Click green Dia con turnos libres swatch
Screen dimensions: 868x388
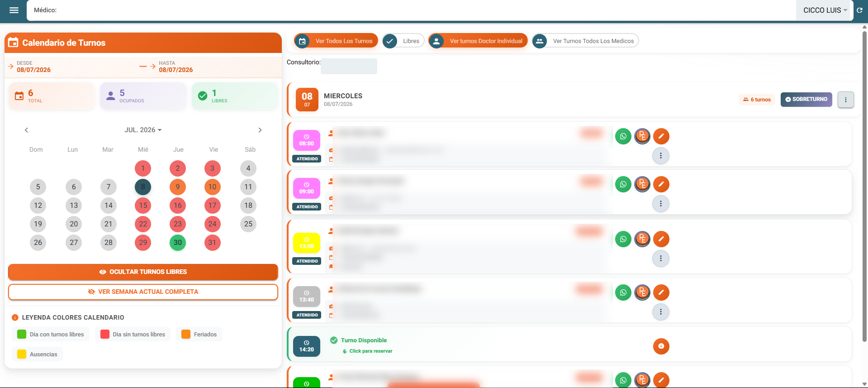[x=21, y=335]
